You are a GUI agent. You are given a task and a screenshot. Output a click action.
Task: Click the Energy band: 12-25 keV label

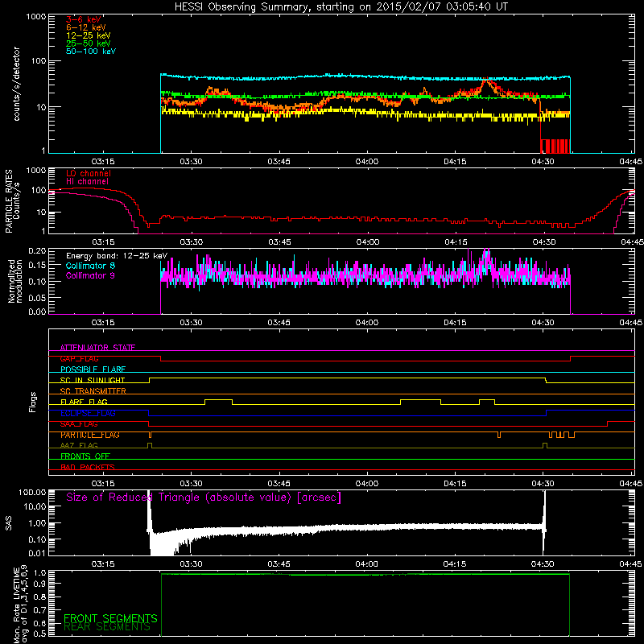pos(117,256)
